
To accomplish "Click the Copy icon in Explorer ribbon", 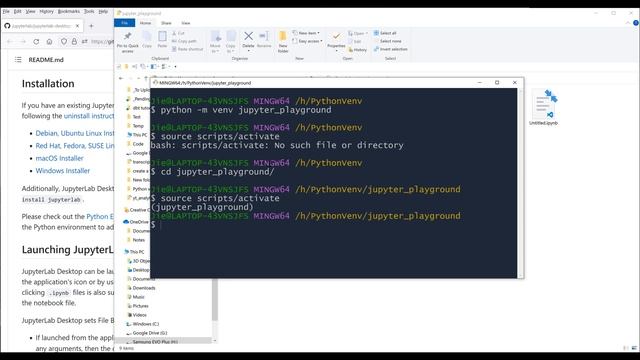I will click(x=147, y=40).
